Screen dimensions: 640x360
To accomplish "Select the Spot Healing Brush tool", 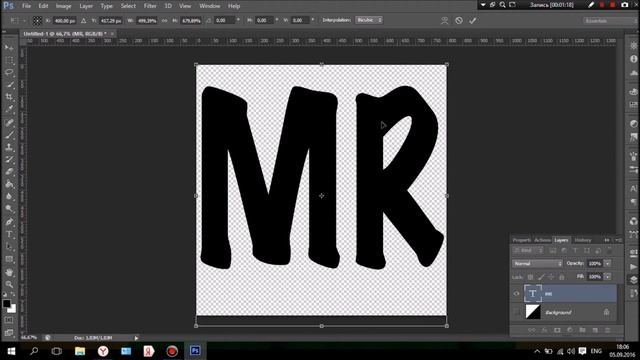I will [x=9, y=122].
